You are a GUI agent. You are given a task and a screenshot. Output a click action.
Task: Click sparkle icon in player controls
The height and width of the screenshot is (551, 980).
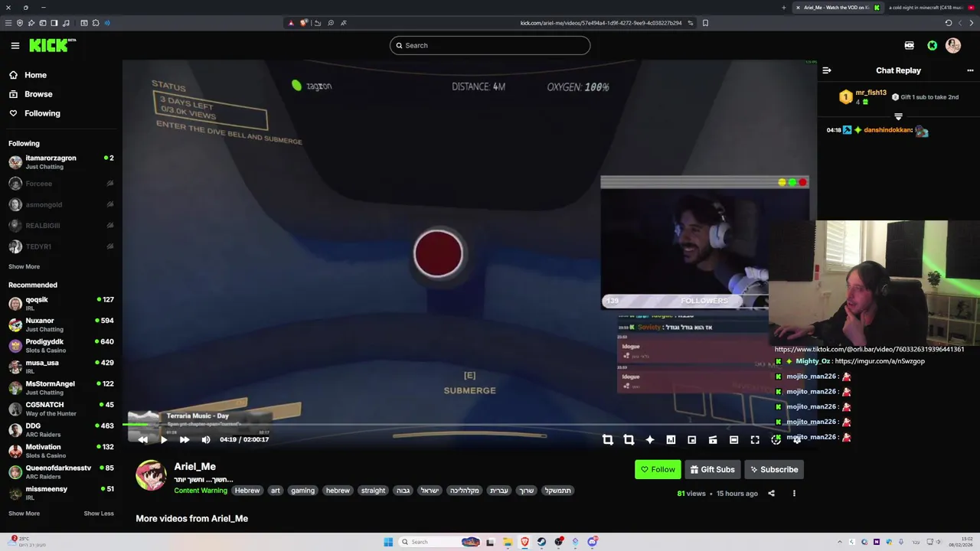[650, 439]
